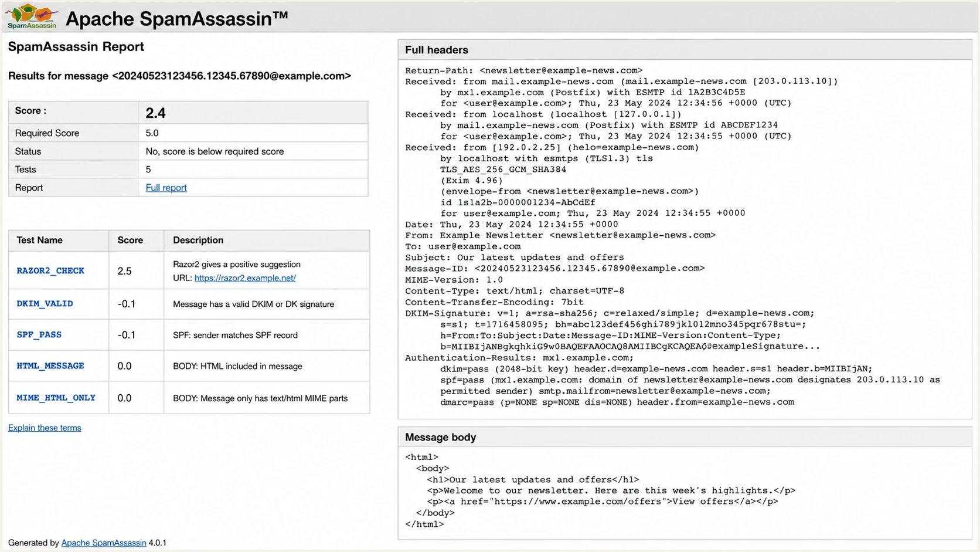Click the score value 2.4
980x552 pixels.
[155, 113]
